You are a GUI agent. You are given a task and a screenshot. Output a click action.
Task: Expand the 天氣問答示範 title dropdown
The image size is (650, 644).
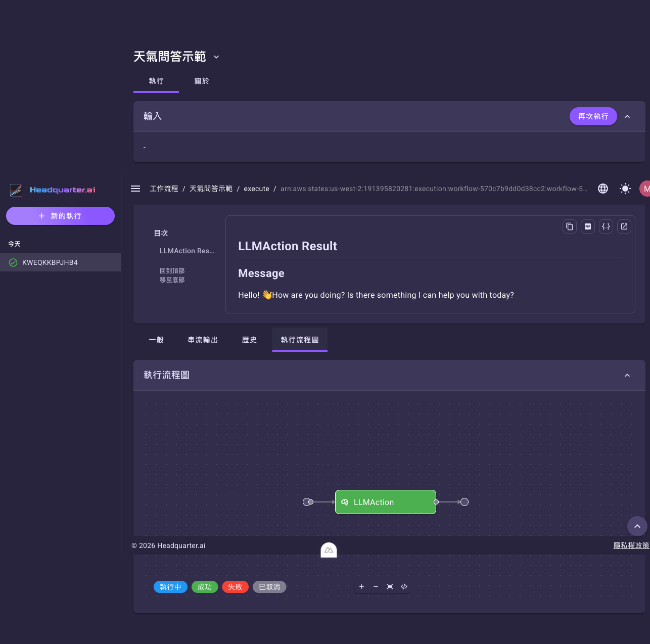point(216,57)
